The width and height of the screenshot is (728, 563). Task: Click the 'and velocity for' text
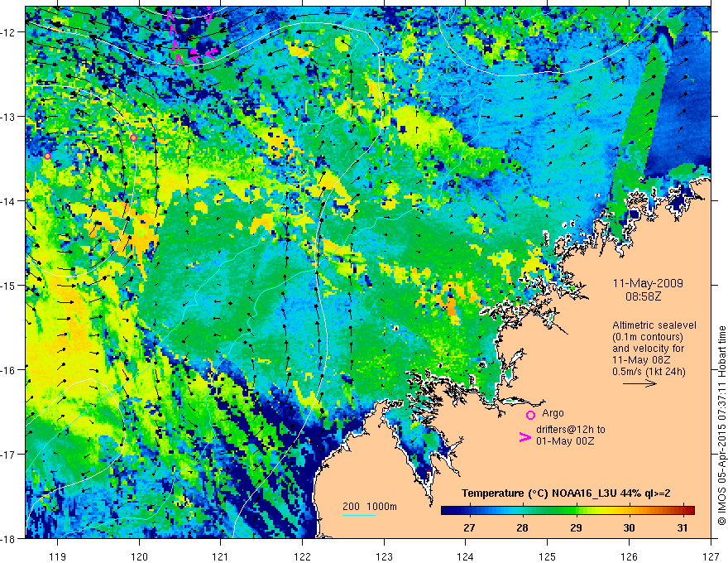tap(648, 349)
